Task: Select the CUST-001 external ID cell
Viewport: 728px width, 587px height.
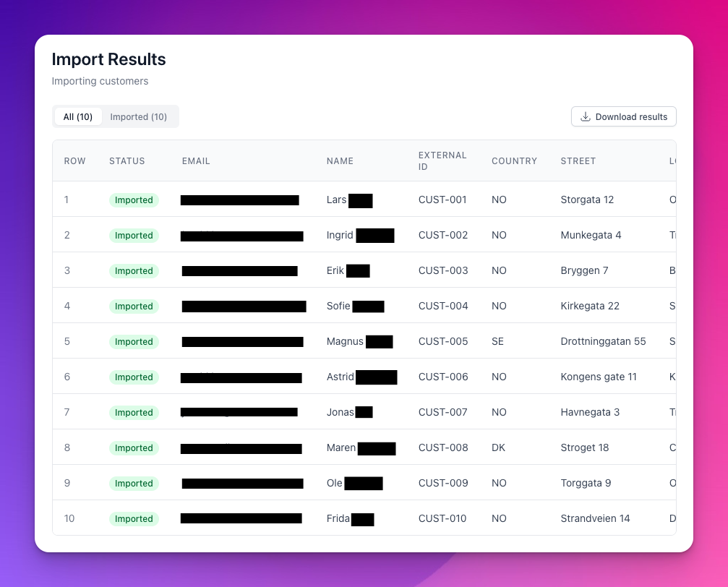Action: [442, 200]
